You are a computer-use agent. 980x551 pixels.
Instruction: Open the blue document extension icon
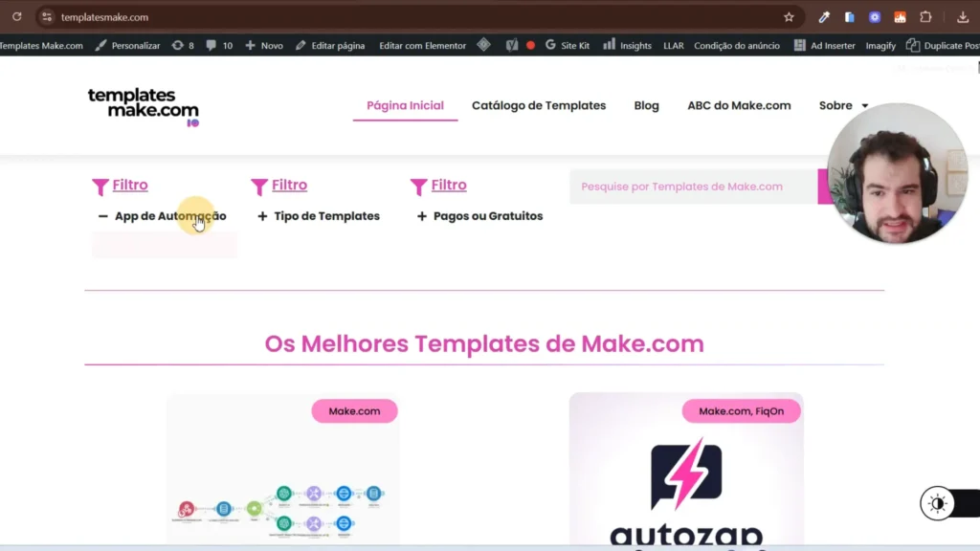coord(850,17)
